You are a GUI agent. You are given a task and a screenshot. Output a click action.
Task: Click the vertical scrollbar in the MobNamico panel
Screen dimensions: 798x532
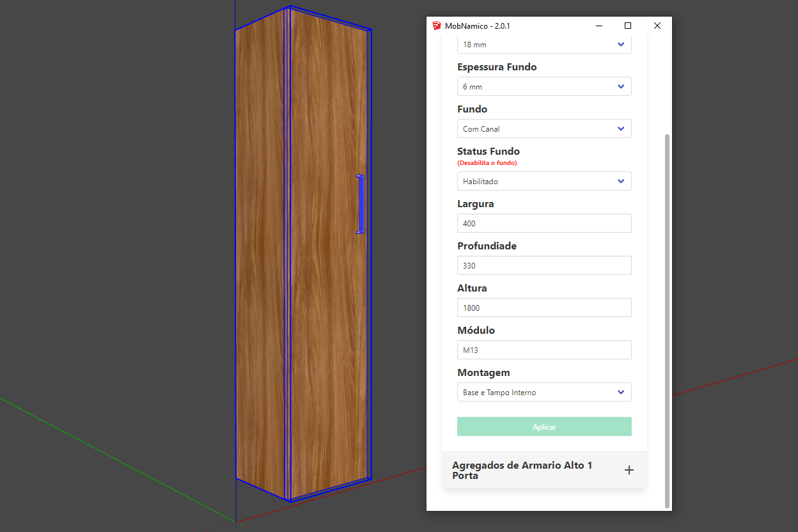point(668,320)
